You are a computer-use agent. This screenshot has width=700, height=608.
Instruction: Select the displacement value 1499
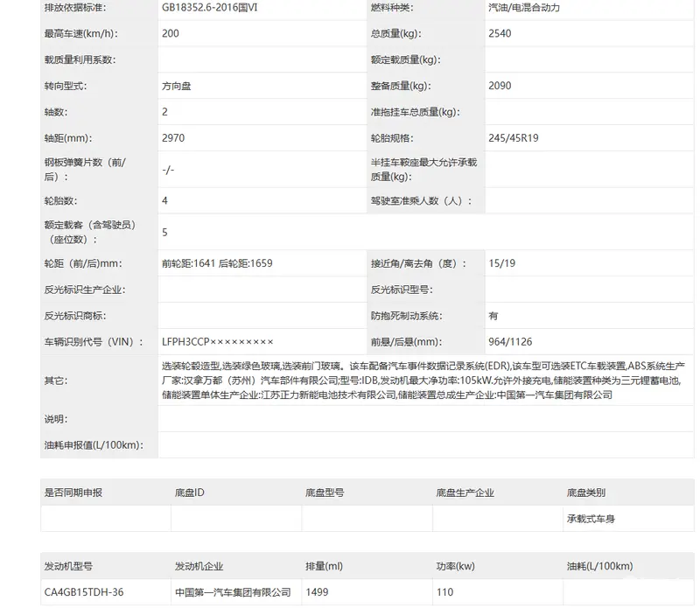(317, 592)
